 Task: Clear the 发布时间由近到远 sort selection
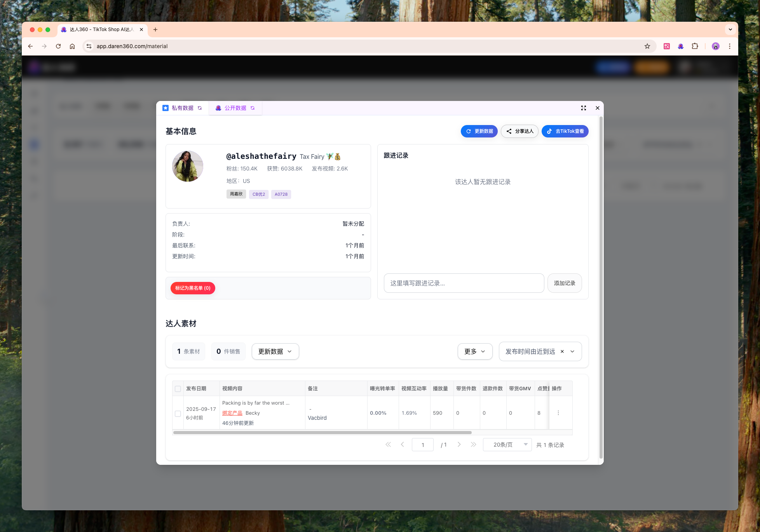click(562, 351)
